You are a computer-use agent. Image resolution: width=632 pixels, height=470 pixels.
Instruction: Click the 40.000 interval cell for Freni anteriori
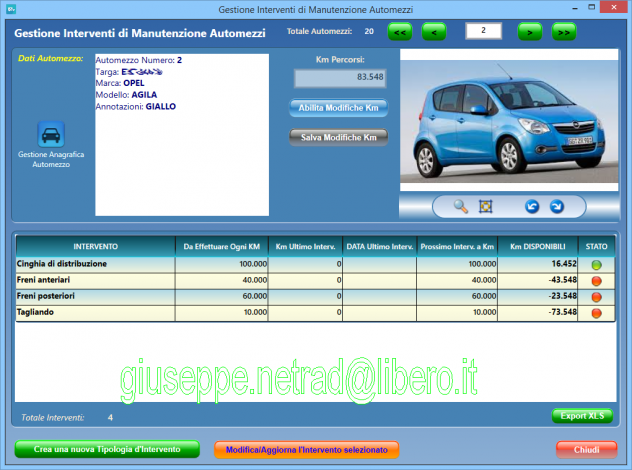tap(222, 281)
